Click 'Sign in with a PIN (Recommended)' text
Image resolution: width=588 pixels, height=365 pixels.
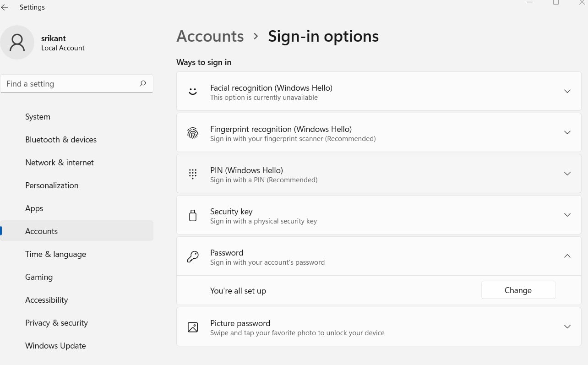(x=264, y=180)
